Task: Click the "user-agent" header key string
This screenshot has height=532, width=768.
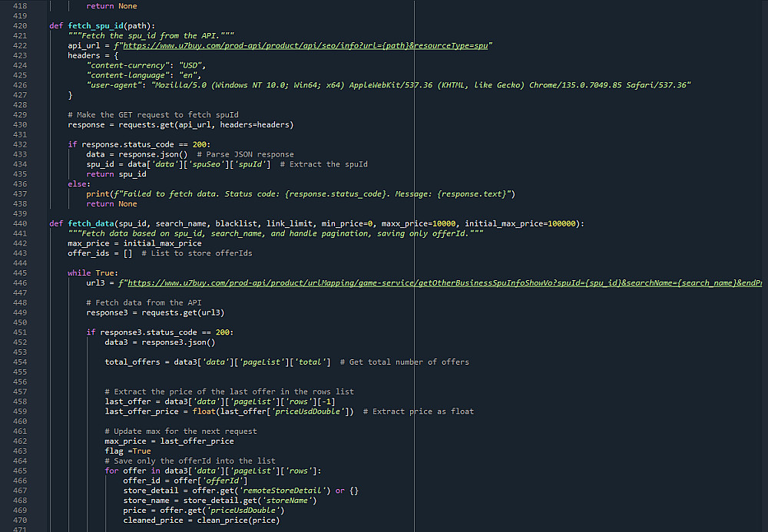Action: (x=114, y=85)
